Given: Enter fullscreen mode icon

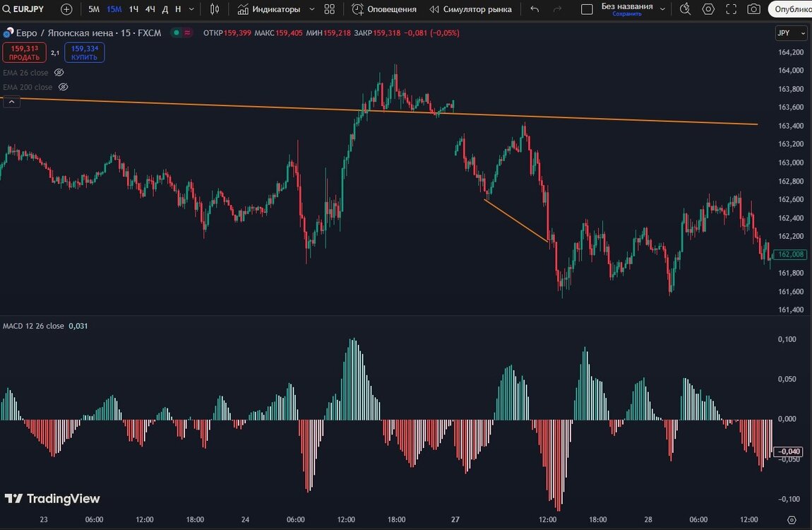Looking at the screenshot, I should [731, 8].
